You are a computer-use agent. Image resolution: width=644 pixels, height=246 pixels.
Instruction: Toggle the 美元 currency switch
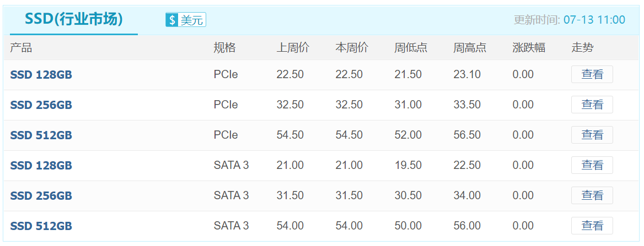pyautogui.click(x=186, y=20)
